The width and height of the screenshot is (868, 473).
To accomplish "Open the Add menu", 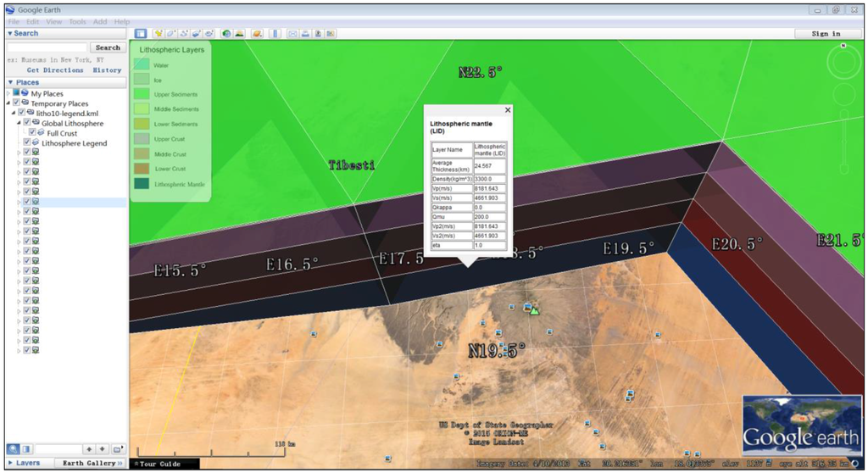I will click(x=100, y=21).
